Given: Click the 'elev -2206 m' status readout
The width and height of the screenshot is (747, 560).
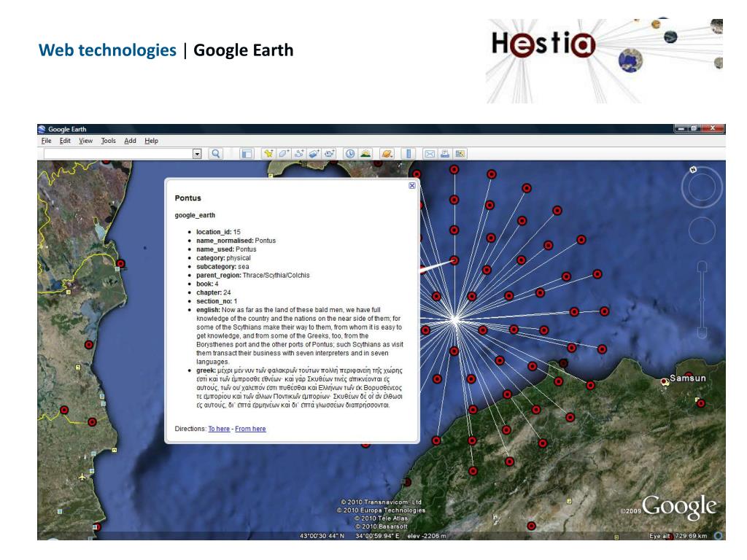Looking at the screenshot, I should coord(427,536).
